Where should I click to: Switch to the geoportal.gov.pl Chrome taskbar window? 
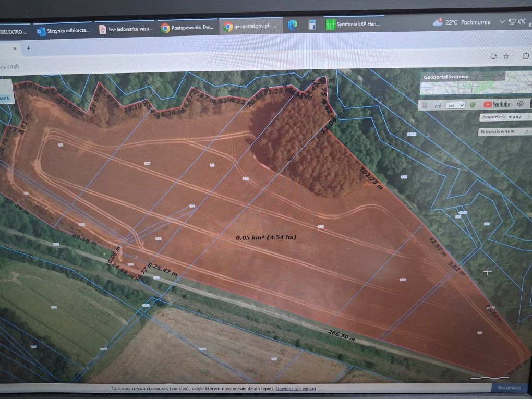tap(251, 26)
